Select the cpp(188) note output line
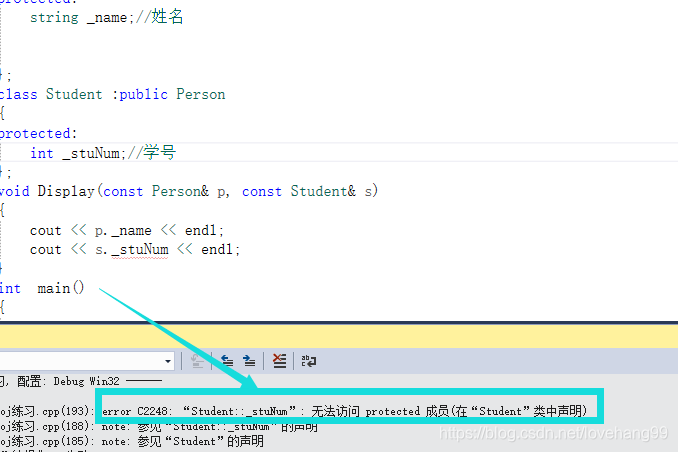The image size is (678, 452). 159,426
